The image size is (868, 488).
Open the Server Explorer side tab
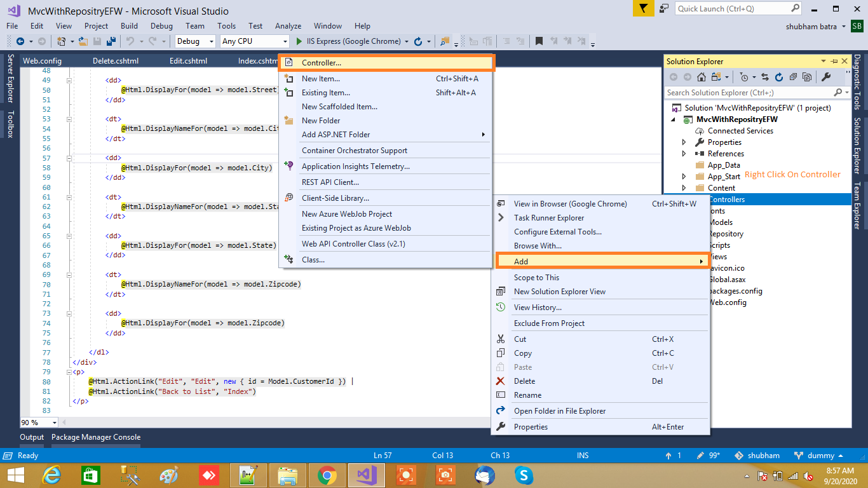click(10, 78)
